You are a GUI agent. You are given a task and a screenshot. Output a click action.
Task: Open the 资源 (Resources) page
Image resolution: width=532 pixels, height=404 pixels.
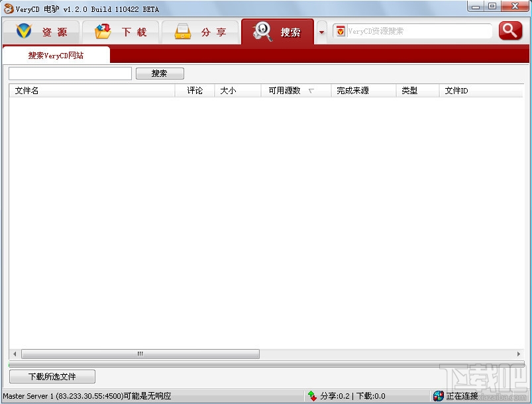tap(41, 30)
